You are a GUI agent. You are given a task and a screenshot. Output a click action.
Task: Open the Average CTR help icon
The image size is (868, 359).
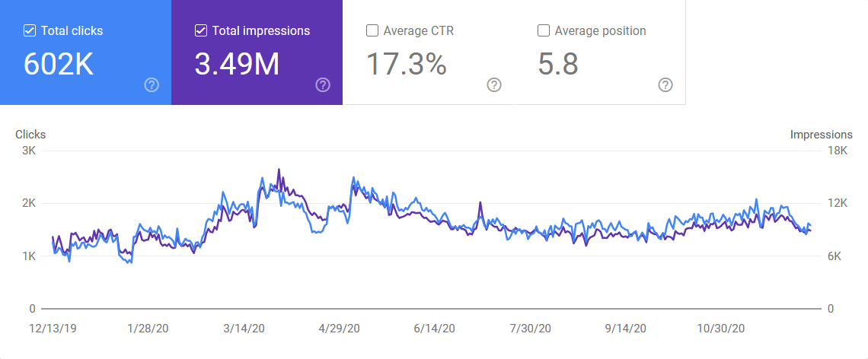(x=494, y=84)
